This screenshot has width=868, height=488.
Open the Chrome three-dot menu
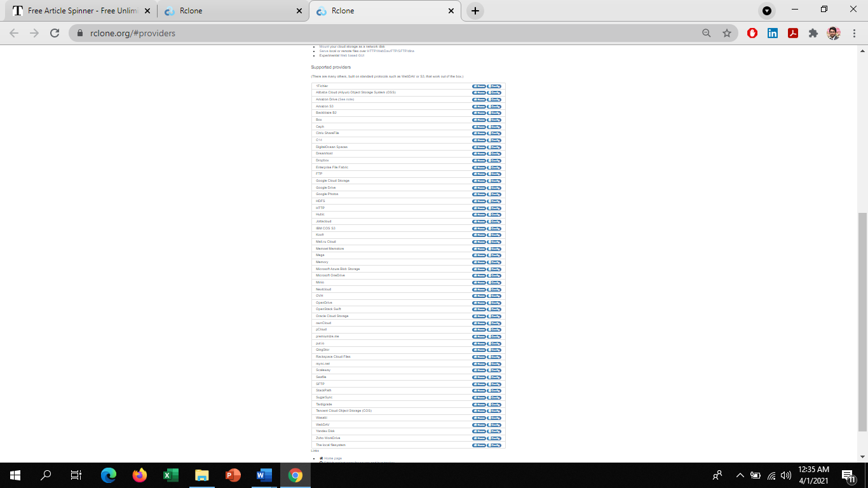click(x=853, y=33)
